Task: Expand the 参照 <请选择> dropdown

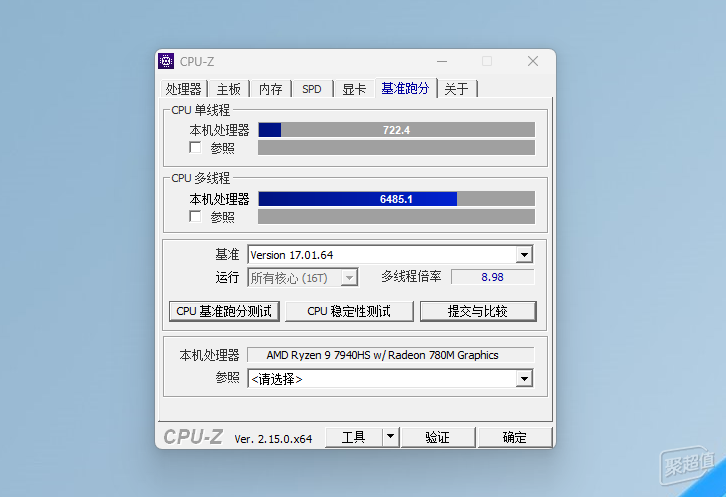Action: [x=524, y=379]
